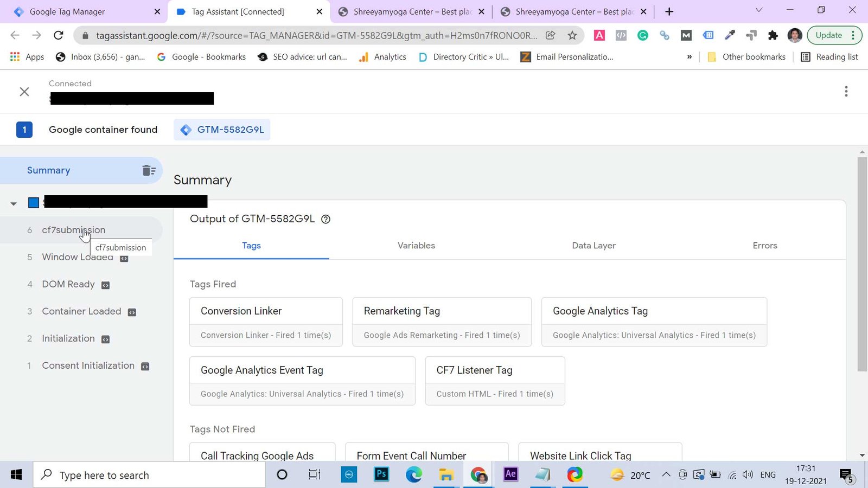Open the Conversion Linker tag card
868x488 pixels.
266,322
